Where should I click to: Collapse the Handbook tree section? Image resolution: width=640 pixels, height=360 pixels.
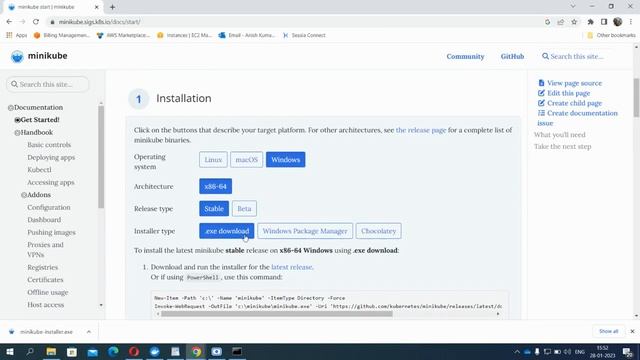(17, 133)
